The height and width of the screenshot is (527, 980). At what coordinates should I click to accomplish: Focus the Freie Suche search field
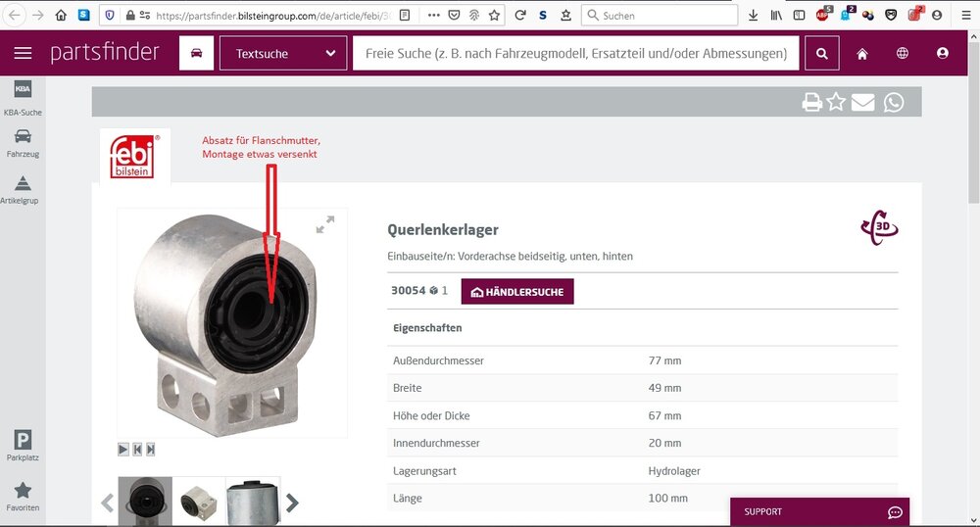pyautogui.click(x=575, y=53)
